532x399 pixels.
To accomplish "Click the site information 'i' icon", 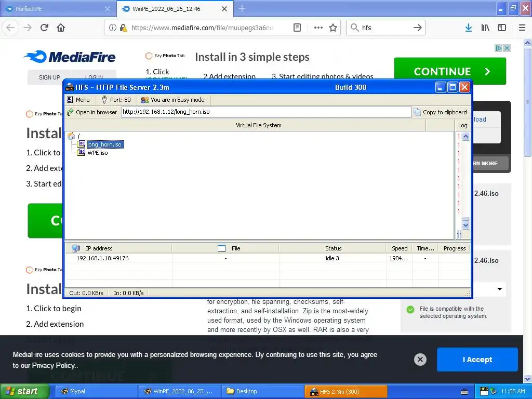I will pos(112,28).
